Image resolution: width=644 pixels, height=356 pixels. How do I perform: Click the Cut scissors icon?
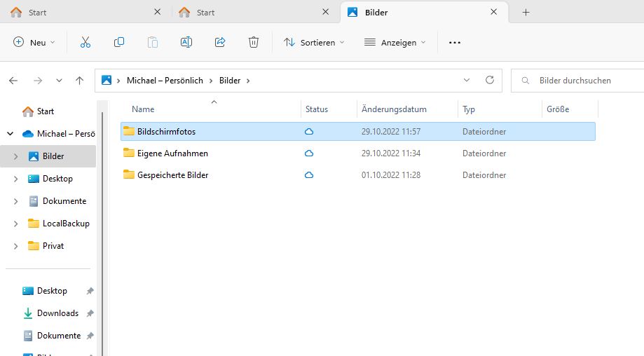[x=85, y=43]
